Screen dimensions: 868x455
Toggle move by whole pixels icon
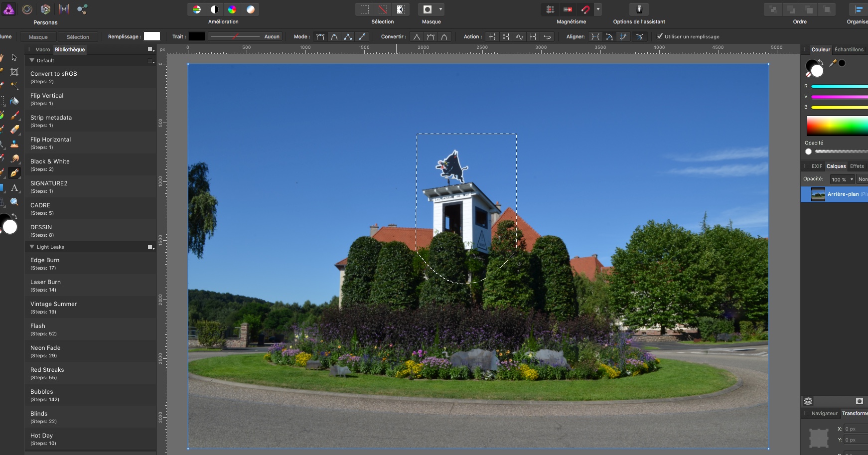(568, 9)
